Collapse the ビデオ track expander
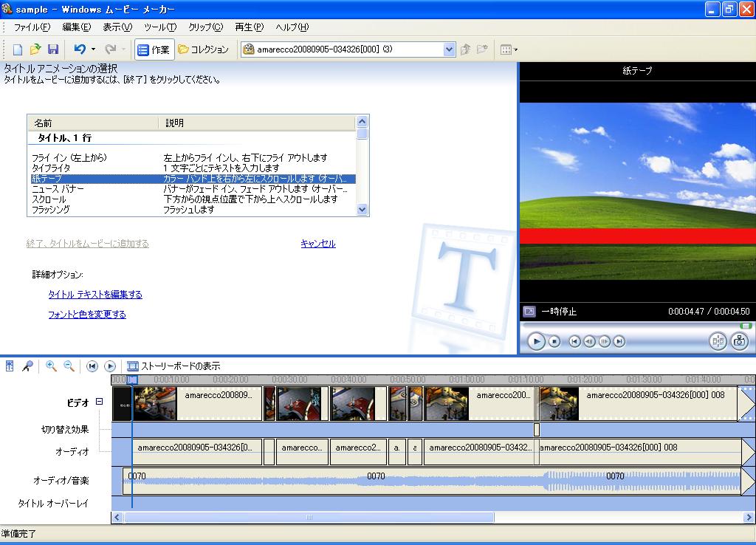Image resolution: width=756 pixels, height=545 pixels. point(99,402)
